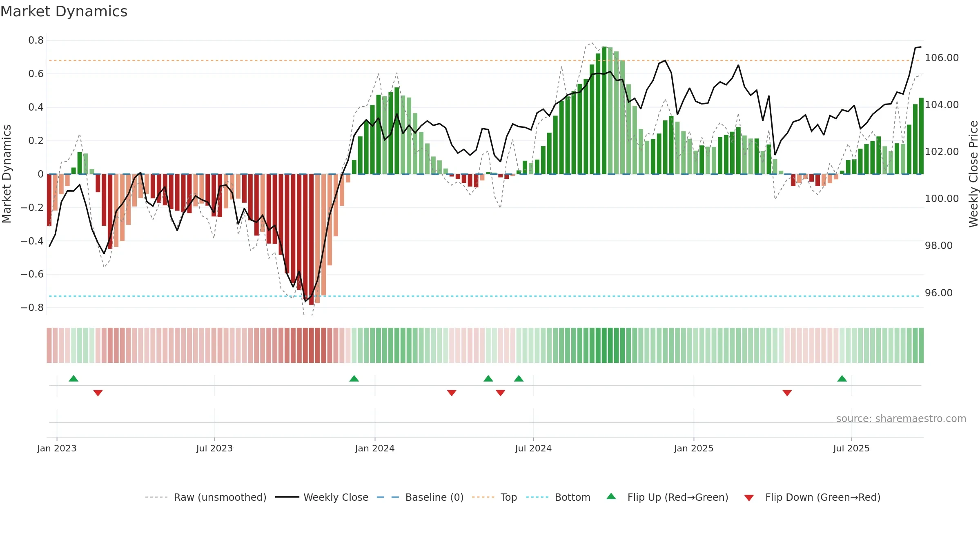The image size is (980, 551).
Task: Click the flip-down triangle in spring 2025
Action: click(x=787, y=393)
